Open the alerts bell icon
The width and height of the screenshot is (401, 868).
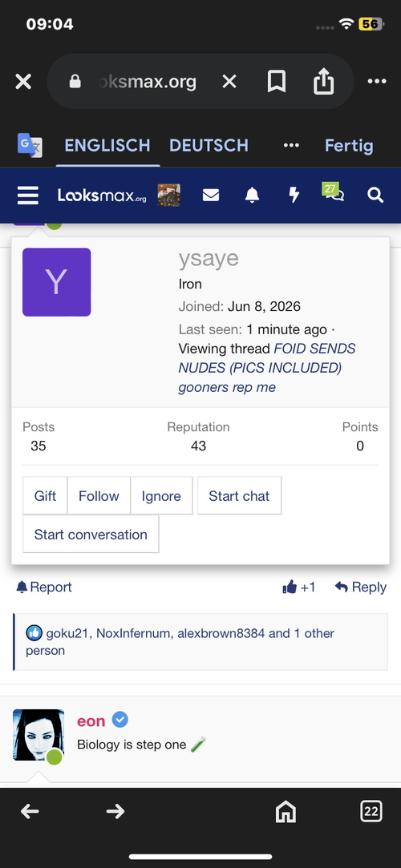(x=252, y=196)
